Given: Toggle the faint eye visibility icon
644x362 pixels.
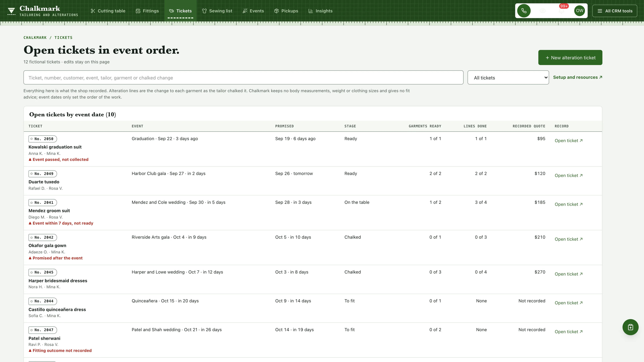Looking at the screenshot, I should point(543,11).
